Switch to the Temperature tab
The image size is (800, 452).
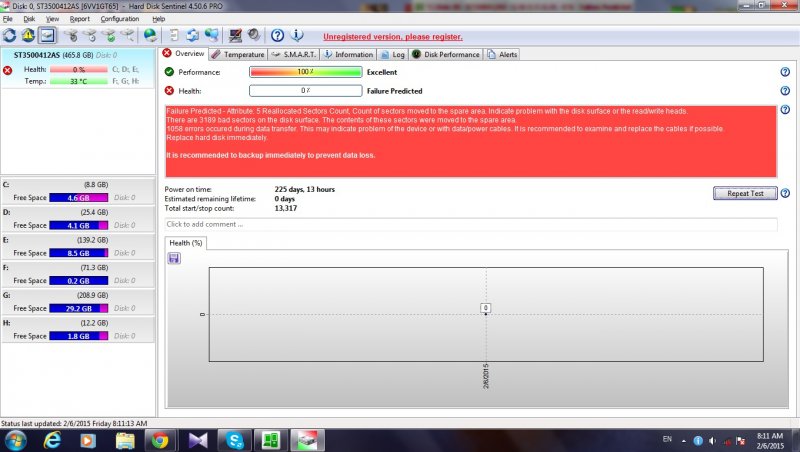[x=238, y=55]
